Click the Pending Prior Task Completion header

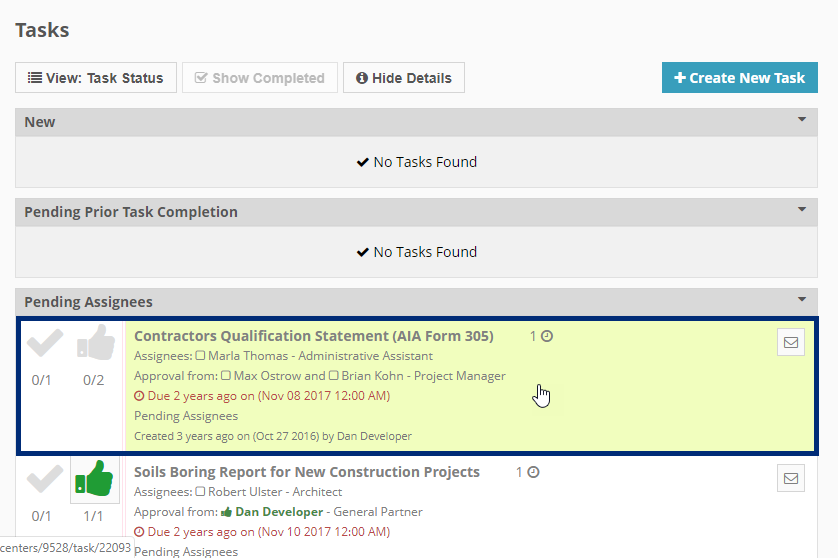(x=416, y=212)
